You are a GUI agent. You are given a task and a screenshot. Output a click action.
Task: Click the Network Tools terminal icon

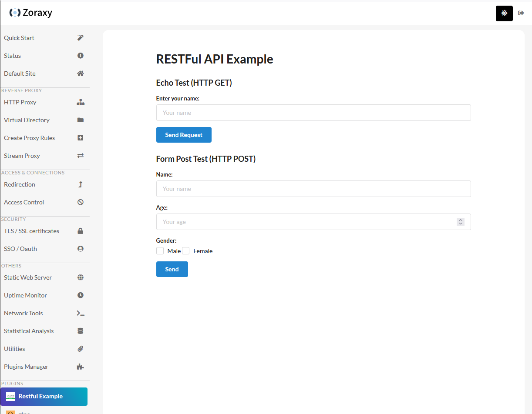pyautogui.click(x=80, y=313)
